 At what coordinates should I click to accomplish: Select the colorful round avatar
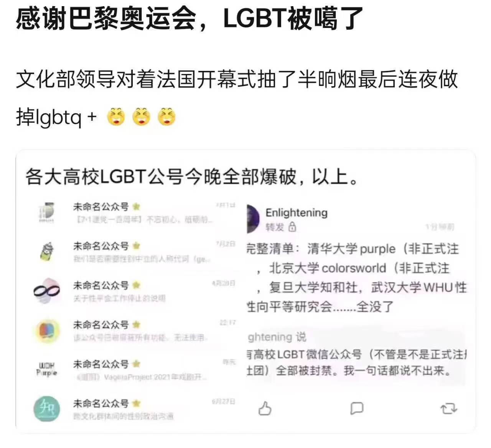[47, 330]
